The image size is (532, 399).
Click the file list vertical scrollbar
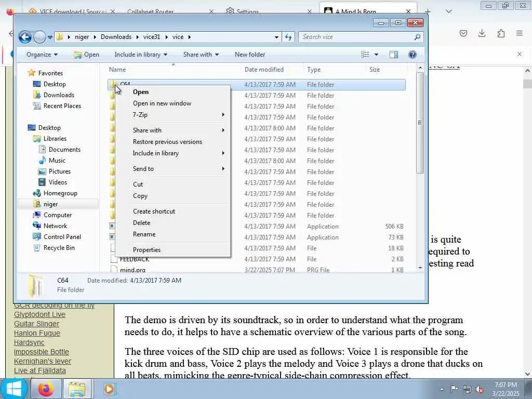420,122
